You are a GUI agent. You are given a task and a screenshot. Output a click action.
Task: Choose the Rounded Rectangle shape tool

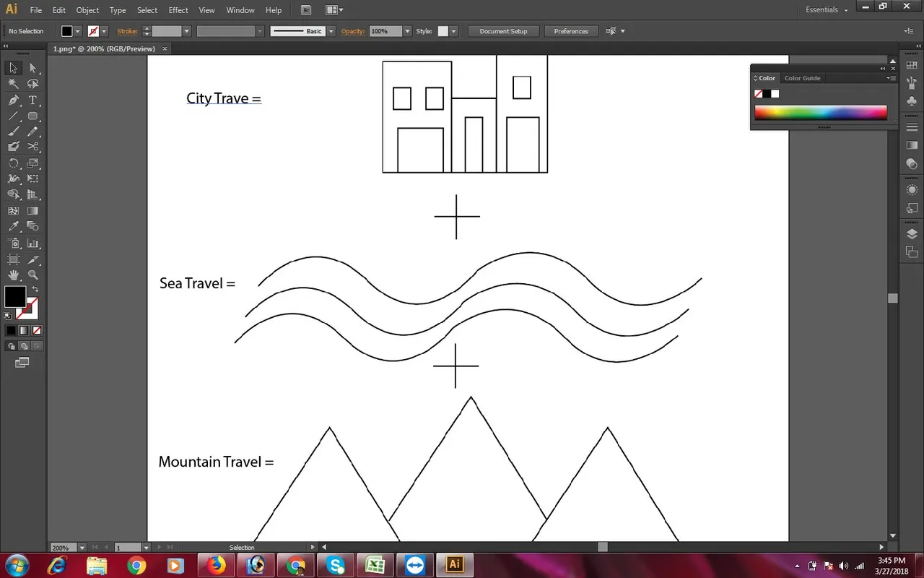pos(32,116)
